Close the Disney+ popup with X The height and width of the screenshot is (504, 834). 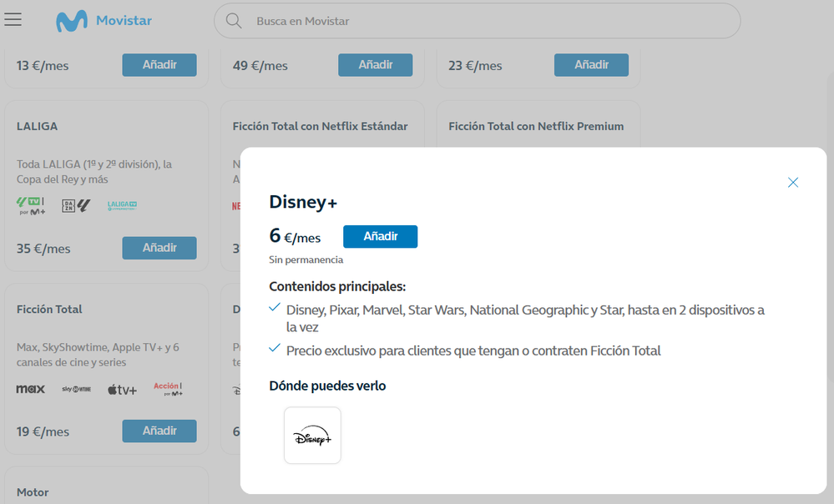pyautogui.click(x=793, y=182)
